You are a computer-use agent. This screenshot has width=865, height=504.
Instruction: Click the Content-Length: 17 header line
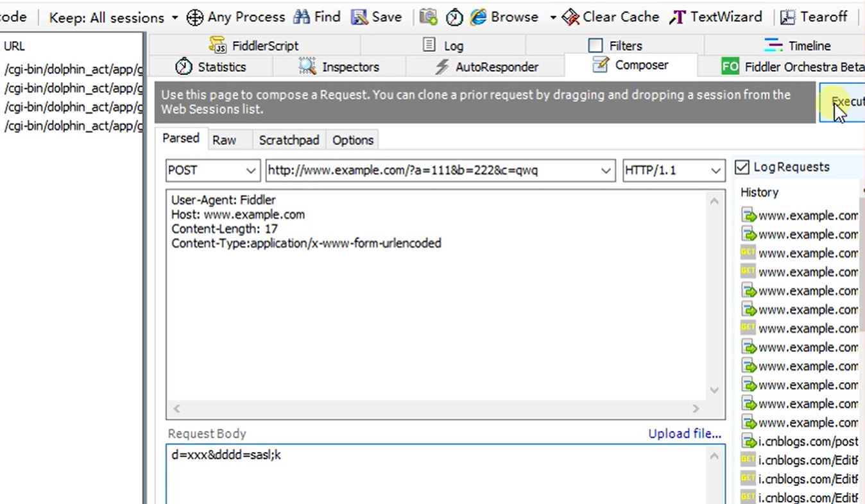coord(224,228)
